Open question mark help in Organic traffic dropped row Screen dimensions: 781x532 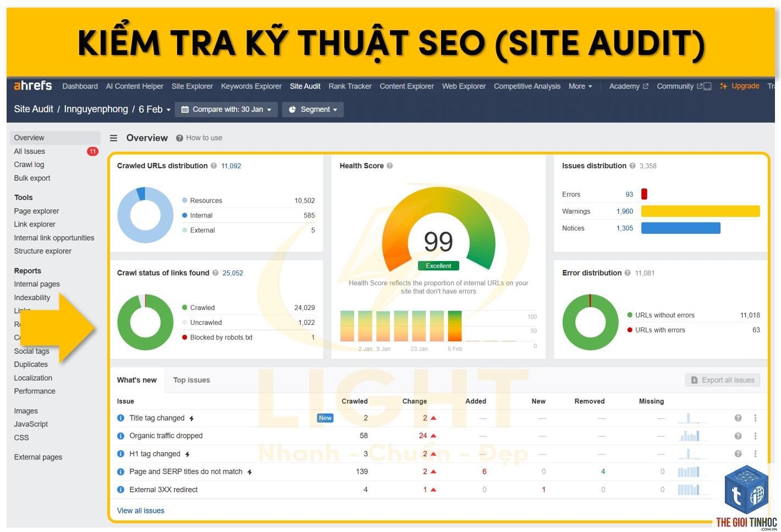click(738, 436)
